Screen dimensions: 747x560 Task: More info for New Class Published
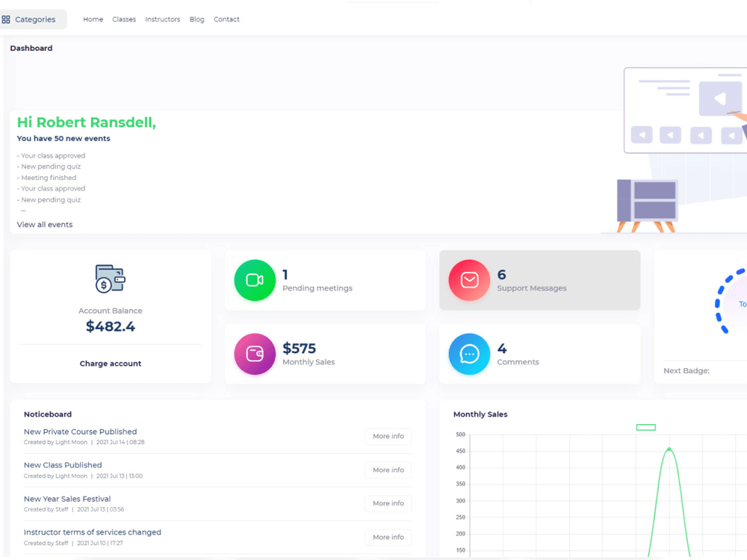click(388, 470)
